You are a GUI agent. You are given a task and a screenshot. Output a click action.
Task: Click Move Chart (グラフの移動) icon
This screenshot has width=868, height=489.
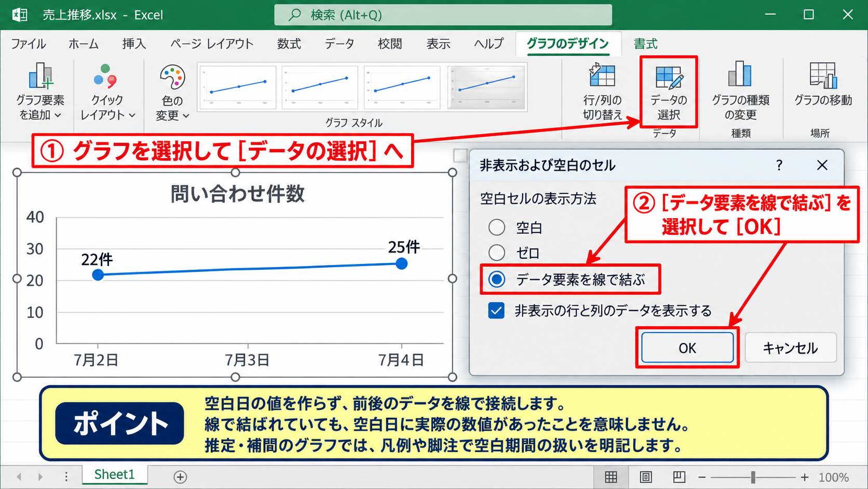coord(823,75)
